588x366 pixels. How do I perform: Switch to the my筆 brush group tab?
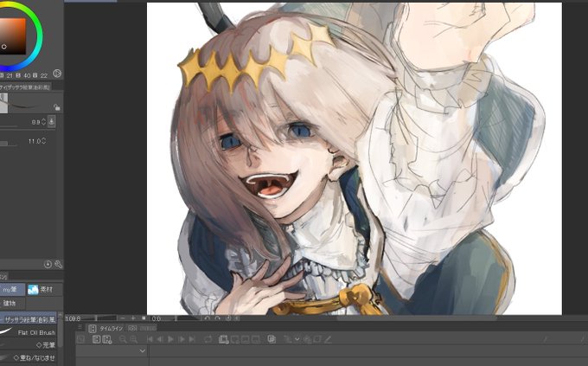pyautogui.click(x=11, y=289)
